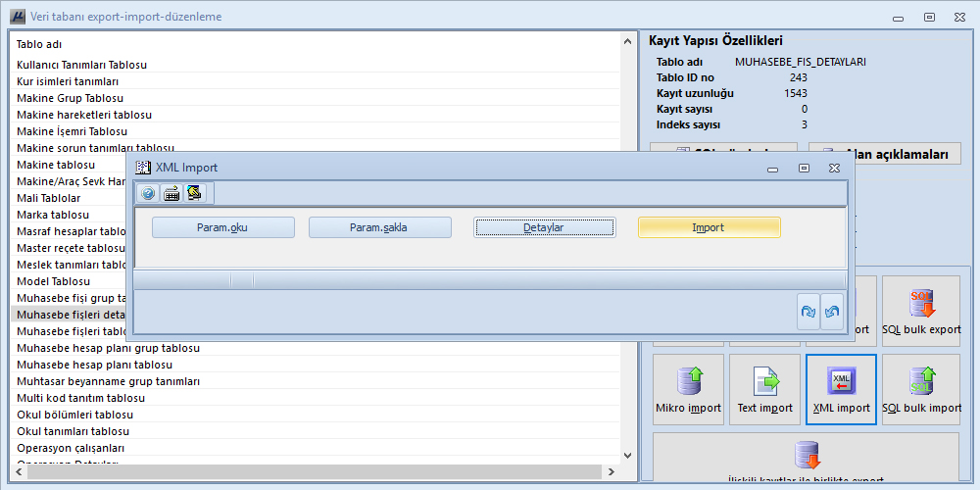Click the SQL bulk export icon button
The image size is (980, 490).
click(x=921, y=312)
